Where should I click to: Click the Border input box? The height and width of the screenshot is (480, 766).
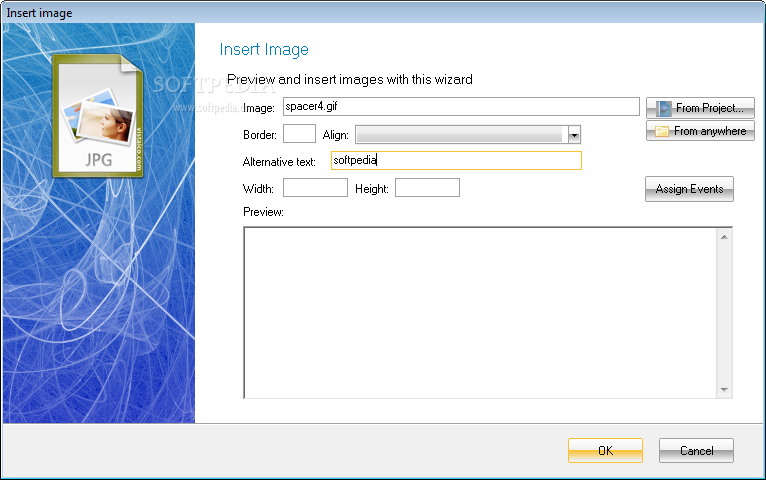point(299,134)
